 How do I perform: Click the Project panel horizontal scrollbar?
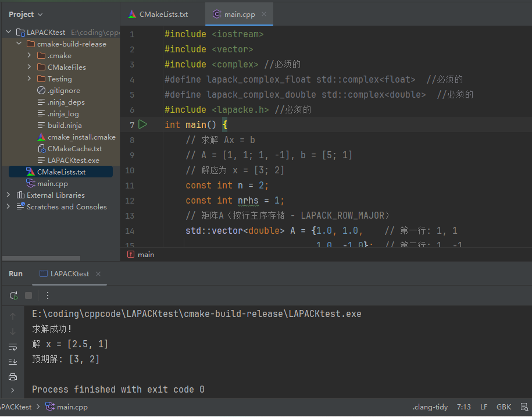pyautogui.click(x=41, y=258)
